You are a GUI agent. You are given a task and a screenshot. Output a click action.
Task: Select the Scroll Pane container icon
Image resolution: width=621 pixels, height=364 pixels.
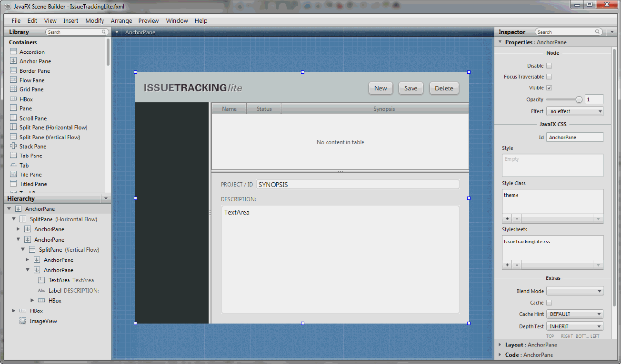point(15,118)
